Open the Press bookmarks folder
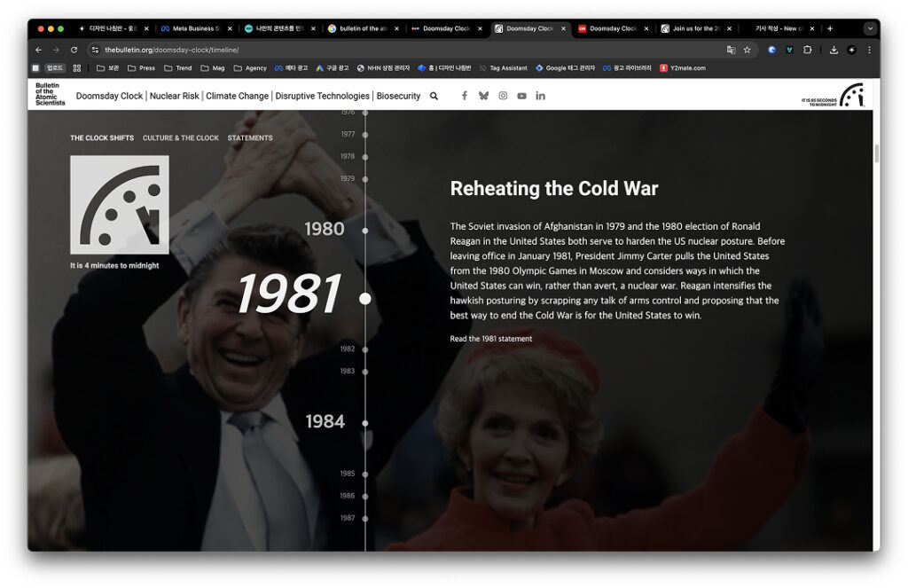The width and height of the screenshot is (908, 588). [141, 68]
